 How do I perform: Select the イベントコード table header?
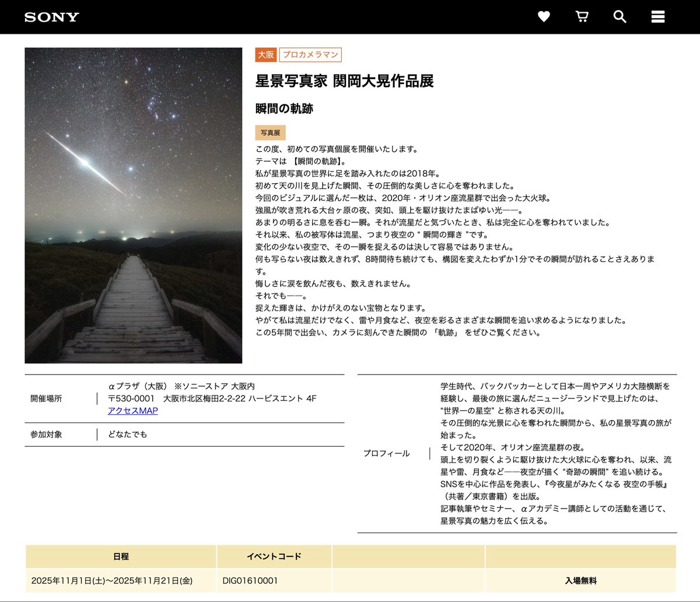(x=274, y=556)
